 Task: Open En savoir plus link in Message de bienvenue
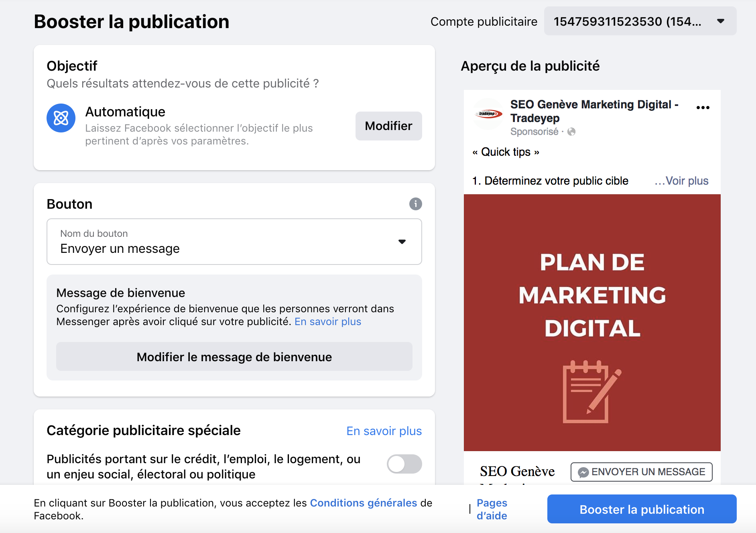click(328, 321)
